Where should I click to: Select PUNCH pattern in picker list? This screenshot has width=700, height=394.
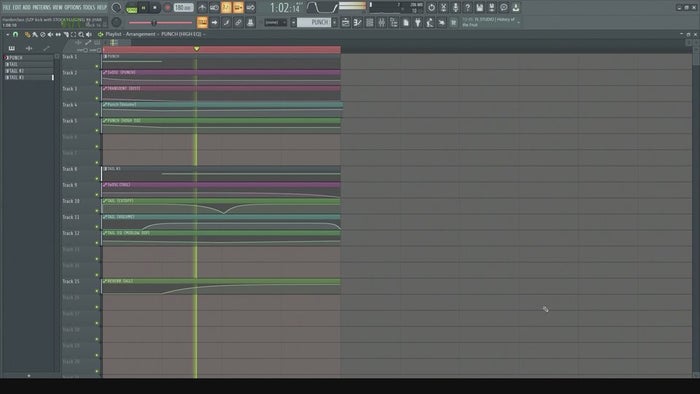click(x=29, y=58)
